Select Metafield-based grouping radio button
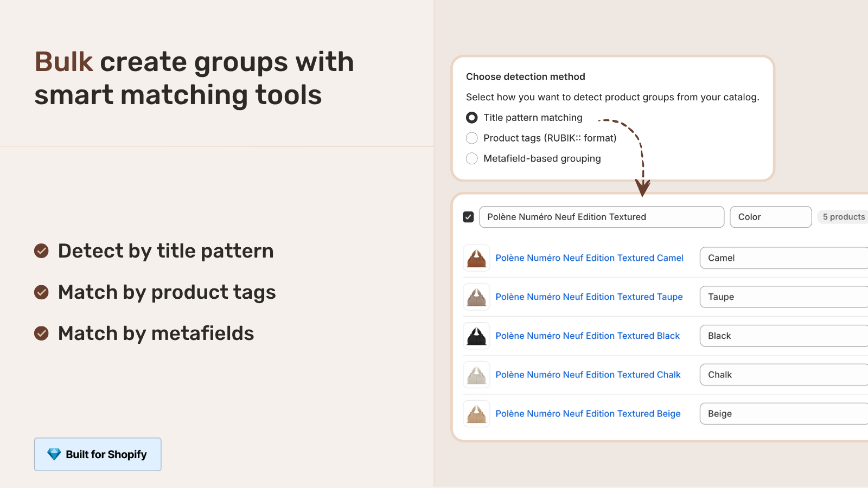The height and width of the screenshot is (488, 868). coord(472,159)
